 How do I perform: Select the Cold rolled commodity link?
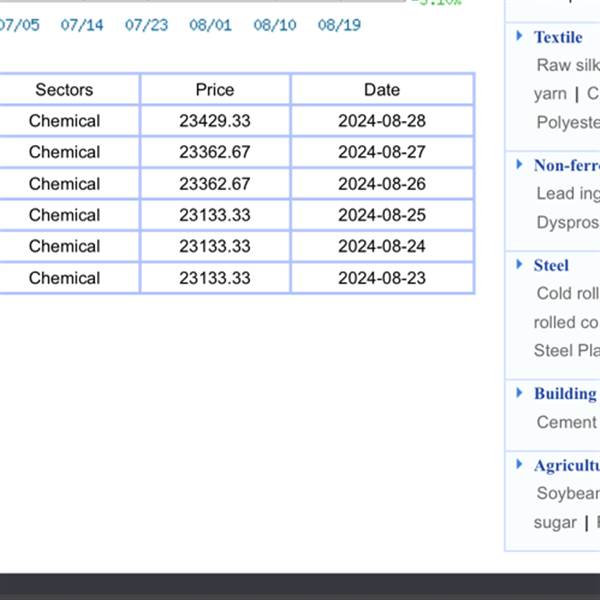(x=568, y=293)
